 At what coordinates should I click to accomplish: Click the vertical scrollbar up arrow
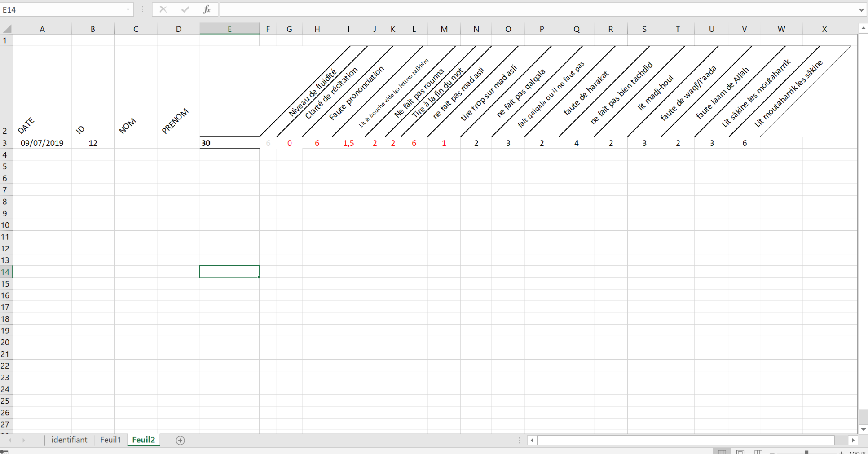tap(863, 28)
